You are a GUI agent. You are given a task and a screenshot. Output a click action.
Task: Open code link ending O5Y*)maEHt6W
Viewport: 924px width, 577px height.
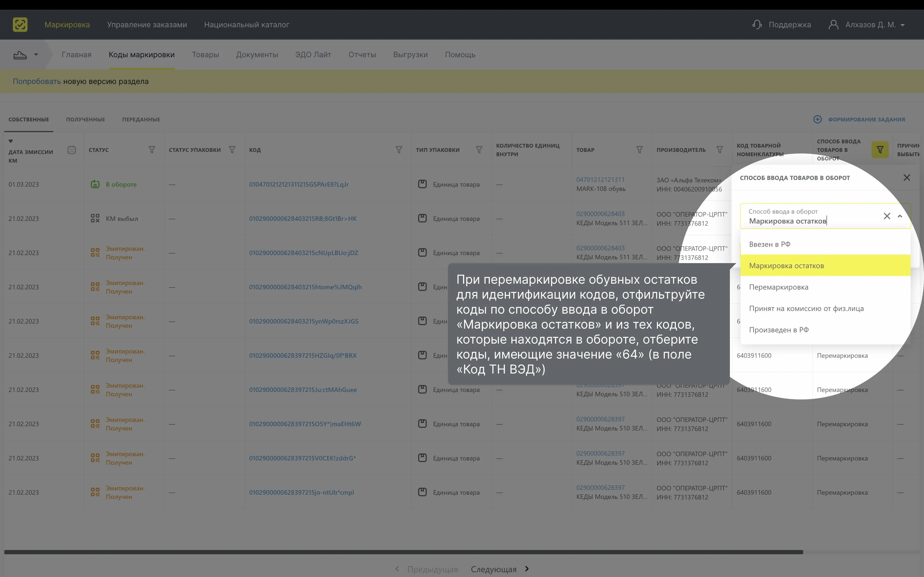(305, 424)
